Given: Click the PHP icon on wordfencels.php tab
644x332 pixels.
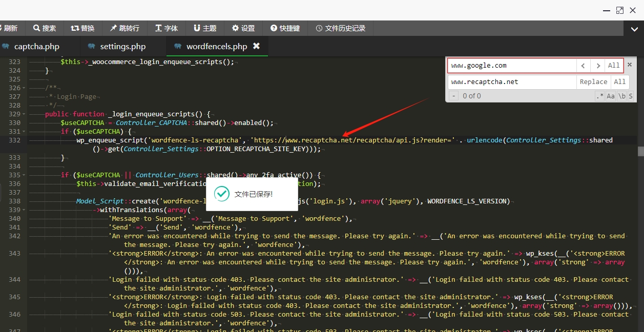Looking at the screenshot, I should [x=178, y=46].
